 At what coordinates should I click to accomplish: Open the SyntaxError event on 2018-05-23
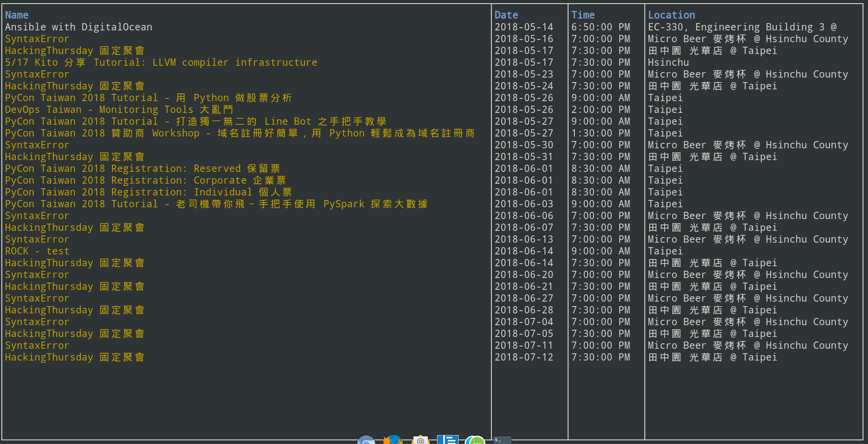coord(37,74)
